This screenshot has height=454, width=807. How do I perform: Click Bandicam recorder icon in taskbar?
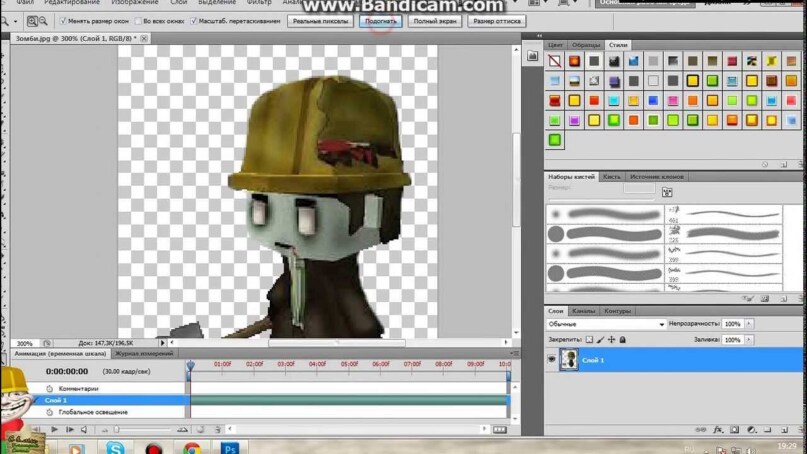click(x=153, y=448)
